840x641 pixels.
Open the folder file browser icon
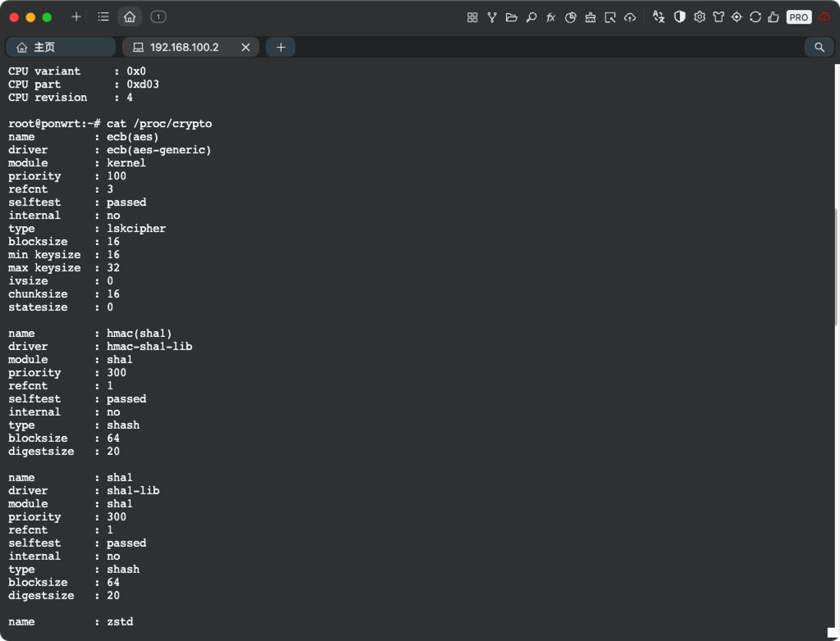pyautogui.click(x=511, y=17)
